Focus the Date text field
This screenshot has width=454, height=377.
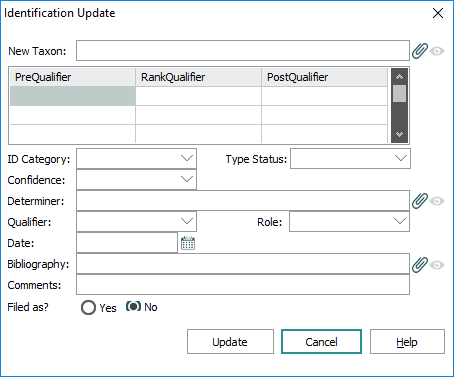(x=127, y=243)
